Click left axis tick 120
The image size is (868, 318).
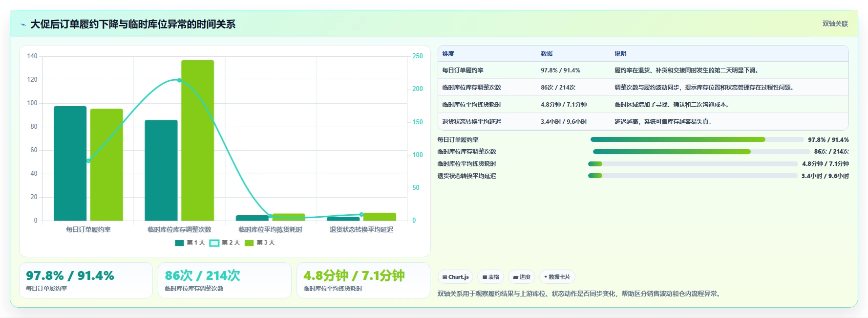(32, 80)
